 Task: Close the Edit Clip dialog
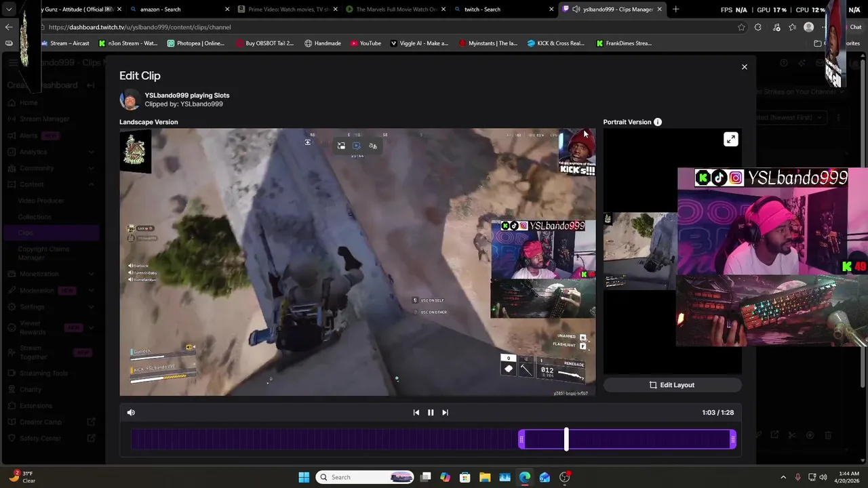click(x=744, y=67)
